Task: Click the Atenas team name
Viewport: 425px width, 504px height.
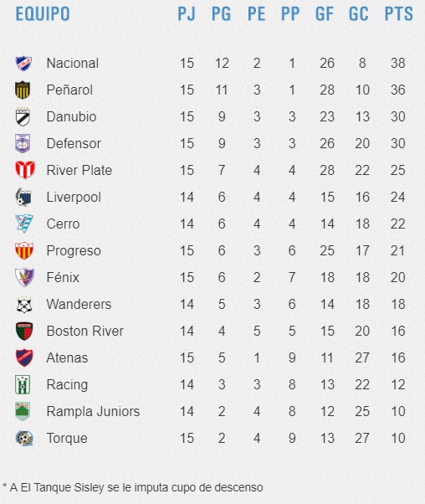Action: point(67,357)
